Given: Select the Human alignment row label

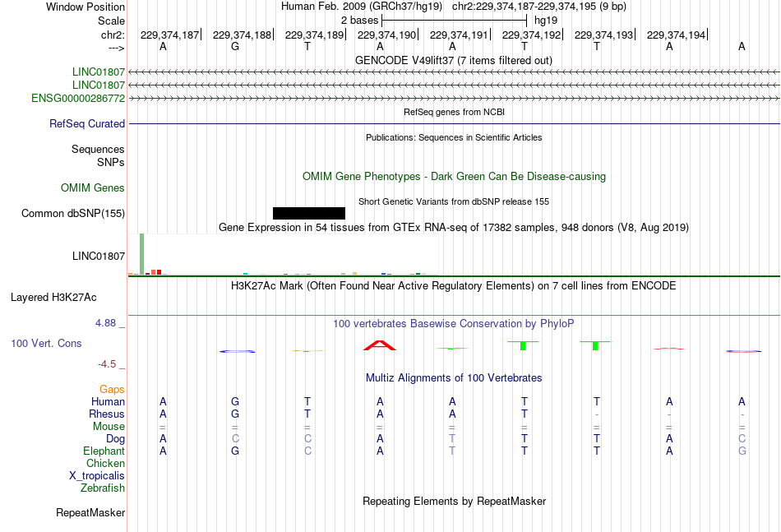Looking at the screenshot, I should pos(108,401).
